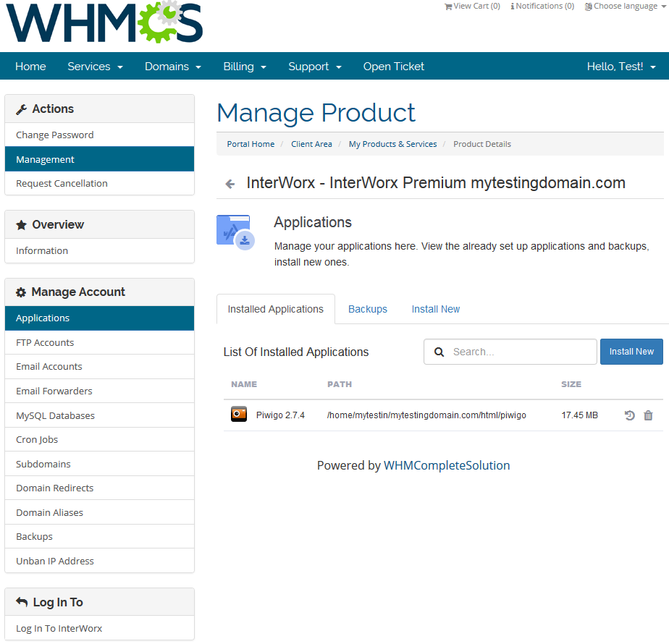Delete Piwigo using the trash icon
Image resolution: width=669 pixels, height=644 pixels.
tap(648, 415)
